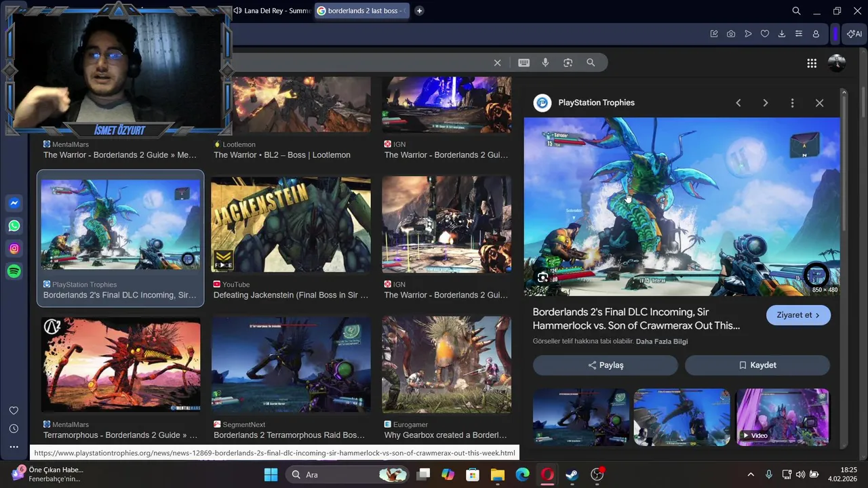Open the sidebar three-dot more menu
This screenshot has width=868, height=488.
click(x=14, y=447)
